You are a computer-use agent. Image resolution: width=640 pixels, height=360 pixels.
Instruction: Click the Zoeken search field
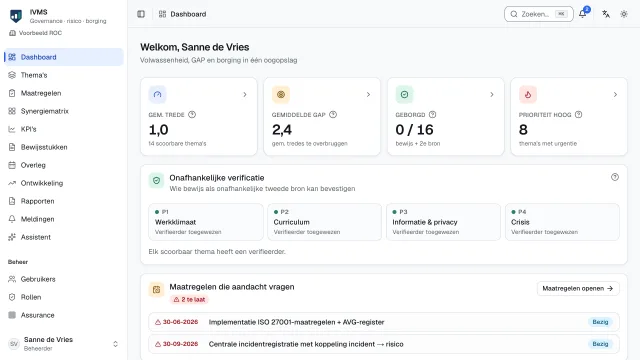click(x=538, y=14)
